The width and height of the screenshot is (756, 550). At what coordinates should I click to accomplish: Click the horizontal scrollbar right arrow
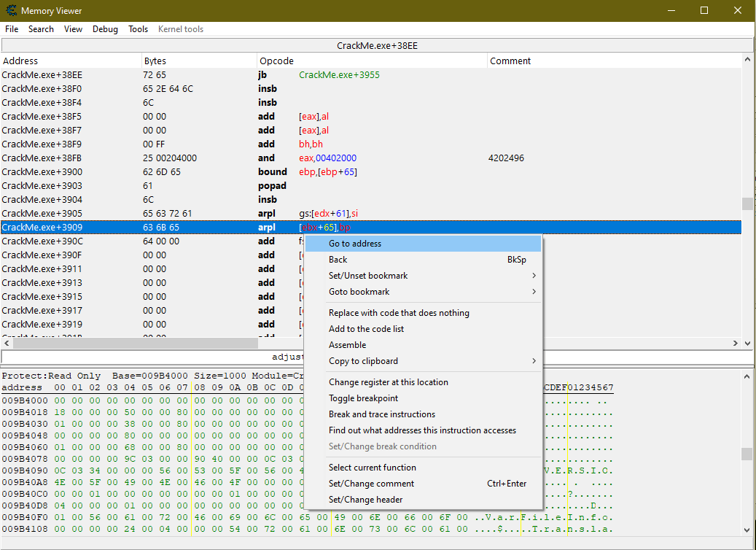[x=736, y=344]
